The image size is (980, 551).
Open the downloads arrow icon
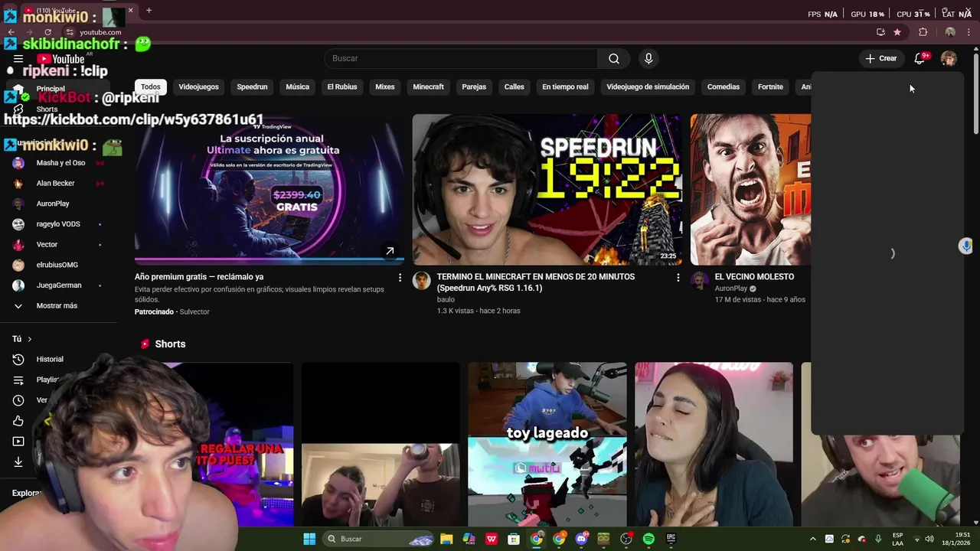pyautogui.click(x=18, y=462)
